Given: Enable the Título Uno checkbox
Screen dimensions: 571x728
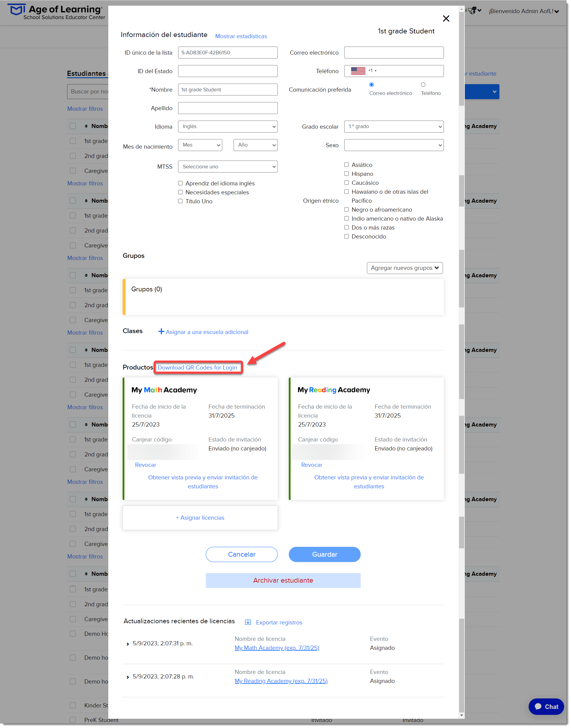Looking at the screenshot, I should pyautogui.click(x=180, y=201).
